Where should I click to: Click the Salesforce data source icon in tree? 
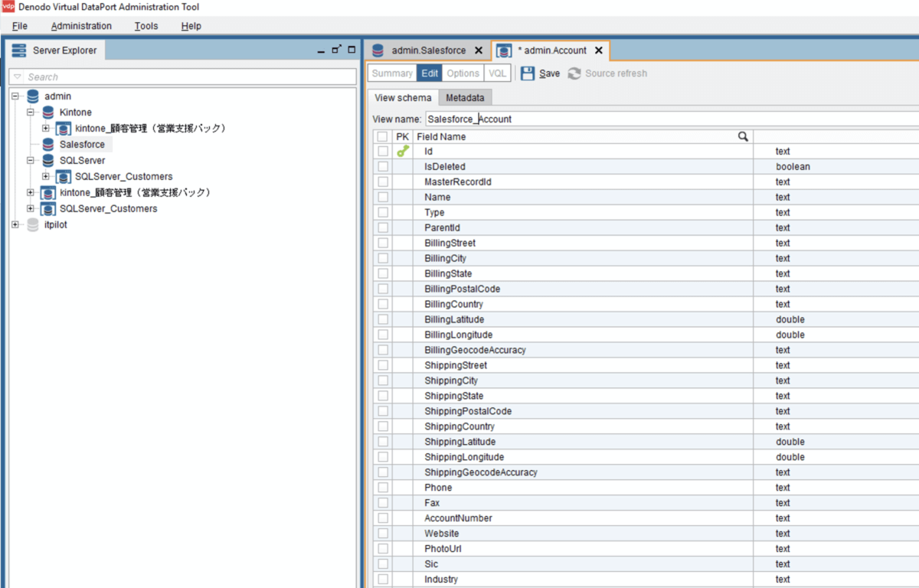click(x=47, y=144)
